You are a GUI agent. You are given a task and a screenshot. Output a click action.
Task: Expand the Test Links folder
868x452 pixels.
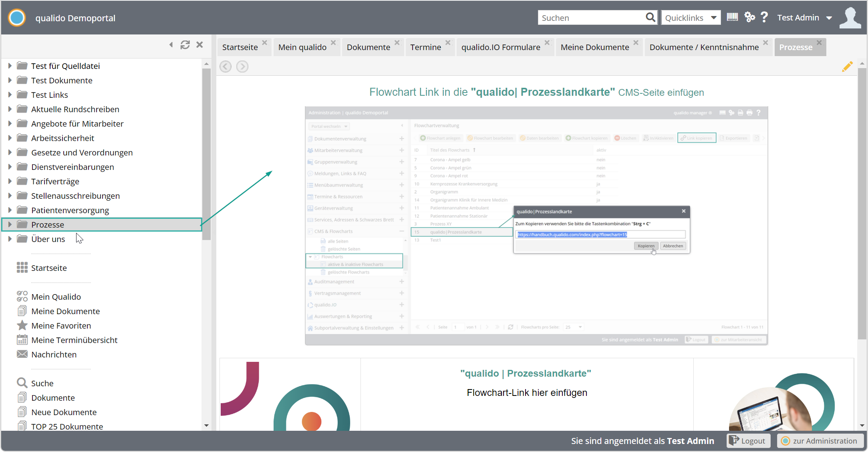(x=10, y=95)
